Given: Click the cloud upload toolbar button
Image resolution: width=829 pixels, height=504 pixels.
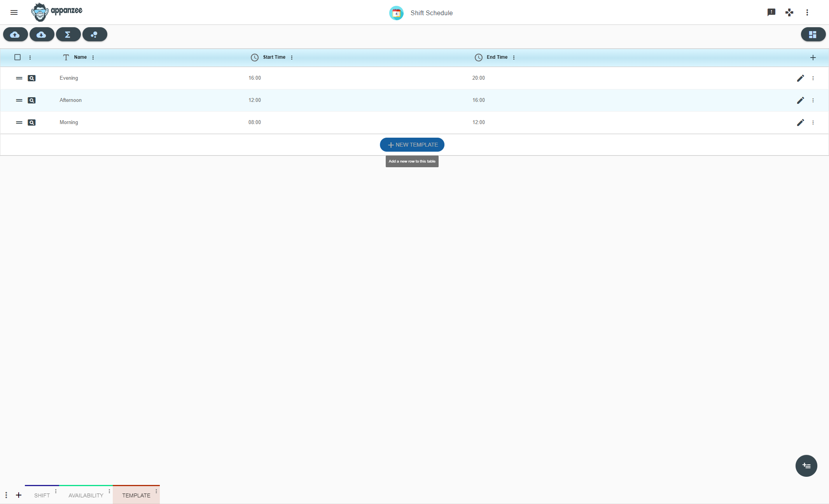Looking at the screenshot, I should (x=16, y=35).
